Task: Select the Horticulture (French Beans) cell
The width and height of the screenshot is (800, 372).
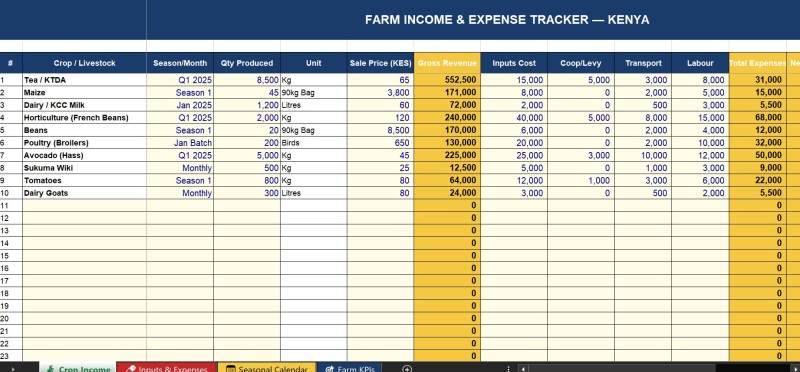Action: tap(84, 118)
